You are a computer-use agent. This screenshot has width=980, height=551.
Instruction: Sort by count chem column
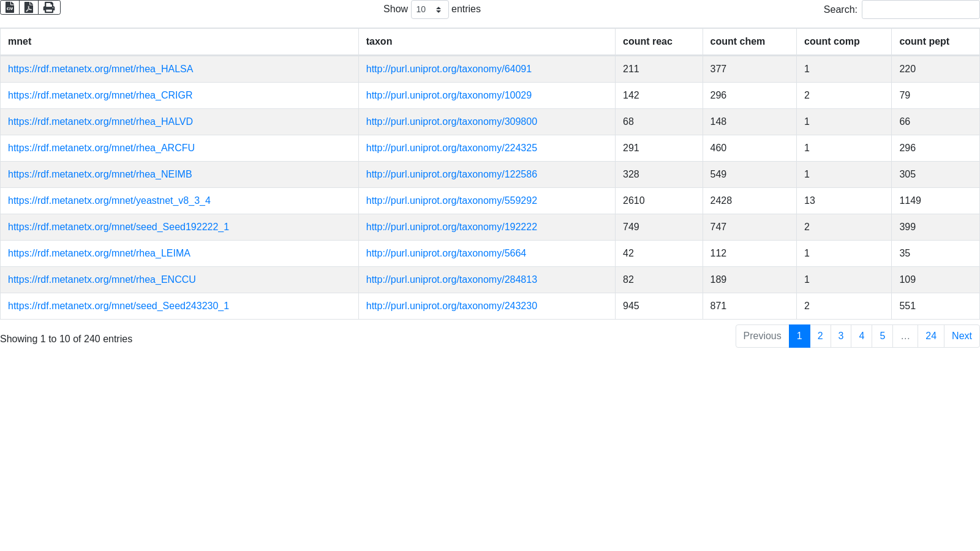[x=737, y=42]
